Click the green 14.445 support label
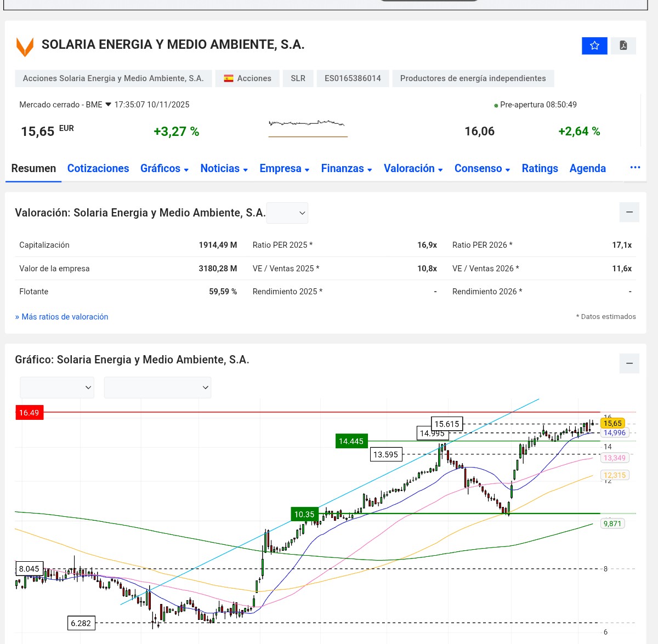This screenshot has height=644, width=658. click(x=351, y=441)
